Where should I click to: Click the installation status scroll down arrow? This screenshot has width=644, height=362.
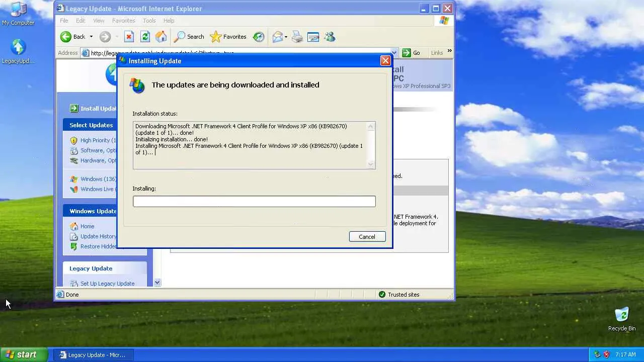(371, 164)
